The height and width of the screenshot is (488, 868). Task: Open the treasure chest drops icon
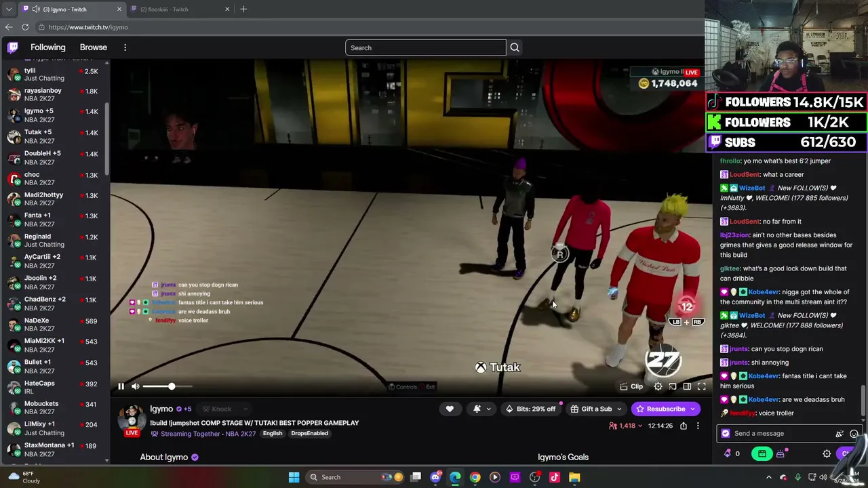point(781,454)
